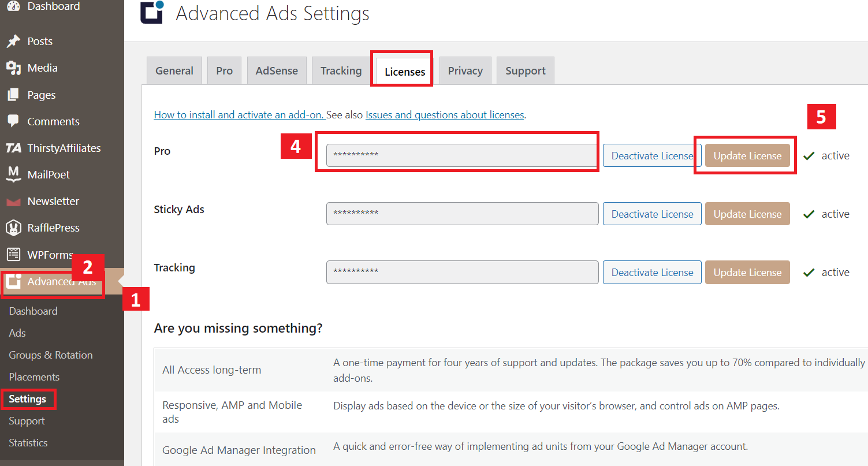Switch to the Tracking tab
This screenshot has width=868, height=466.
click(x=341, y=70)
